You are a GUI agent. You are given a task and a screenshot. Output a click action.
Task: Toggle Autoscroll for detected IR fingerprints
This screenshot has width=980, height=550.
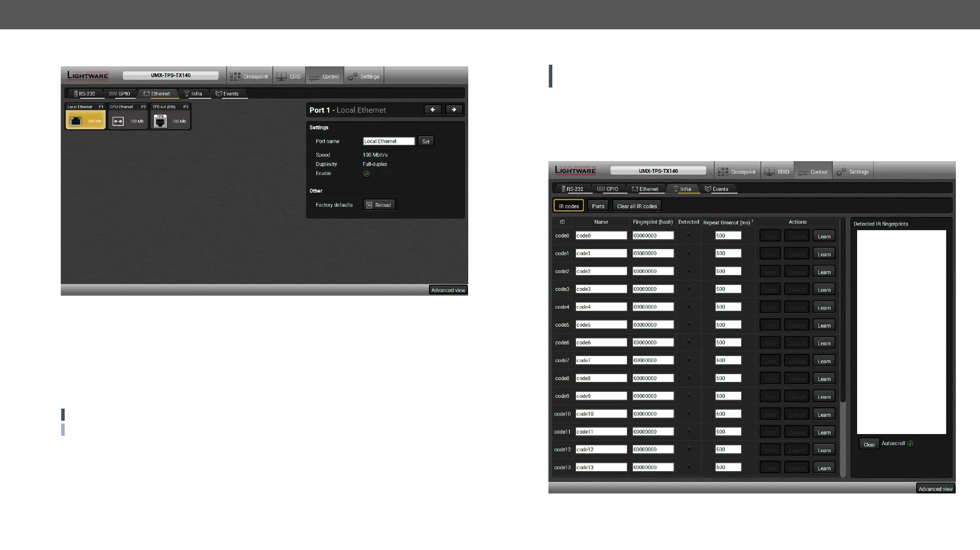910,444
